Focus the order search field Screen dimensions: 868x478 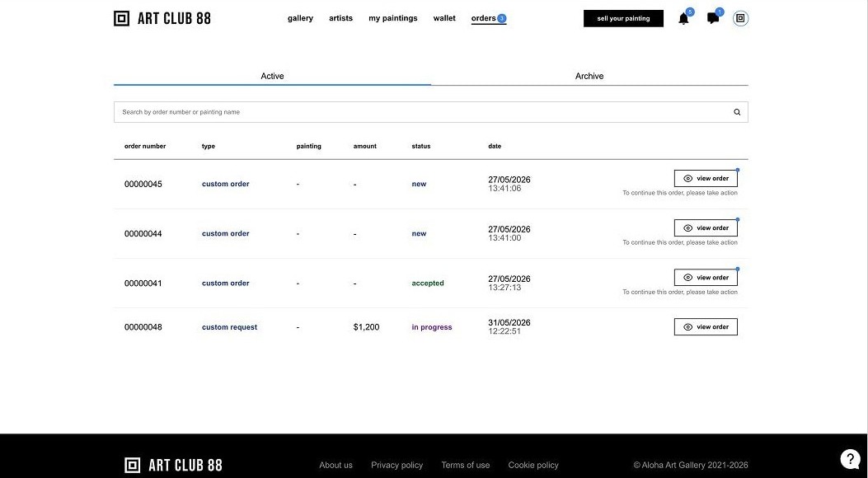(430, 112)
